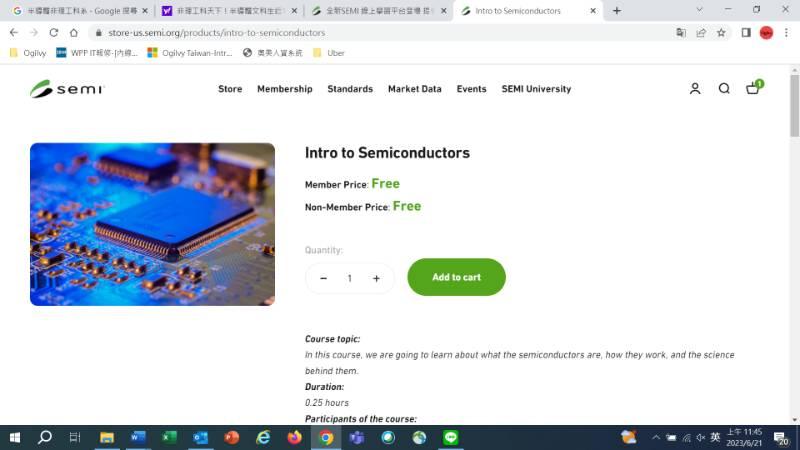800x450 pixels.
Task: View the shopping cart basket
Action: click(753, 88)
